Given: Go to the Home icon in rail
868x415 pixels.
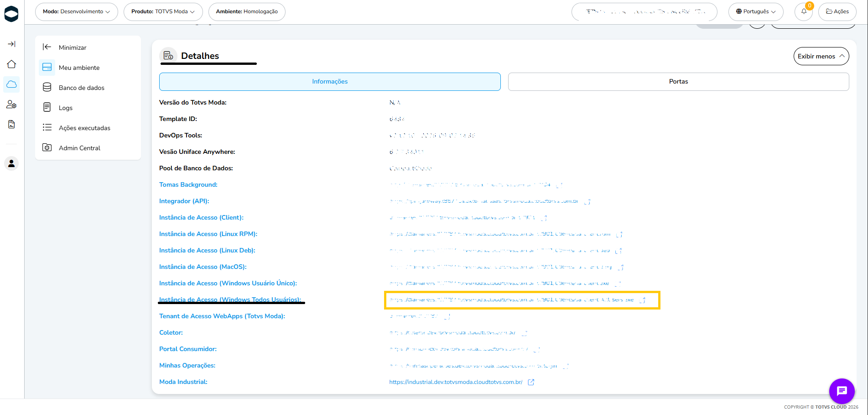Looking at the screenshot, I should click(x=12, y=64).
